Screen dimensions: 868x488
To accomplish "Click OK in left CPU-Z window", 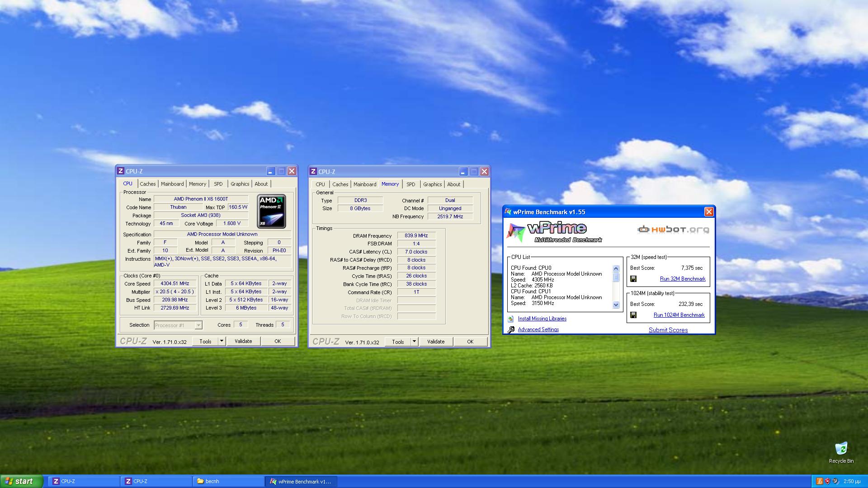I will [x=278, y=341].
